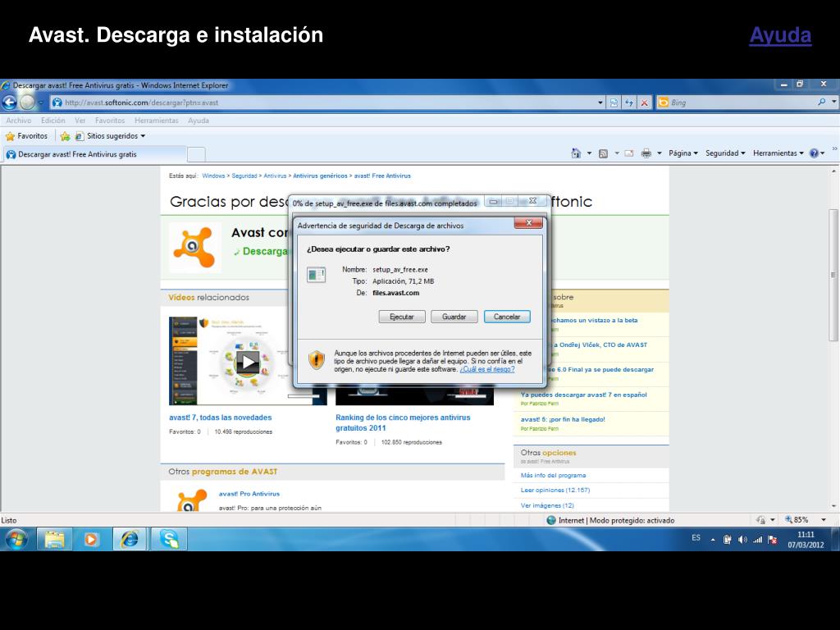840x630 pixels.
Task: Click the browser Forward arrow button
Action: (27, 102)
